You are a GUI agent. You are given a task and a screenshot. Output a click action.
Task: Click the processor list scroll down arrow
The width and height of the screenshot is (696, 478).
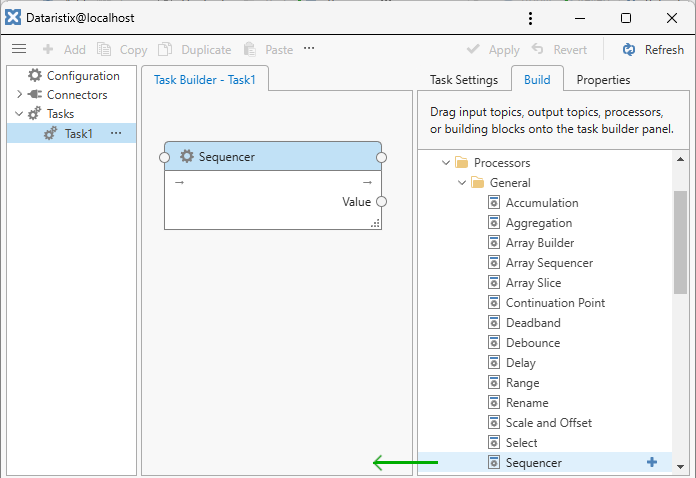pyautogui.click(x=680, y=465)
